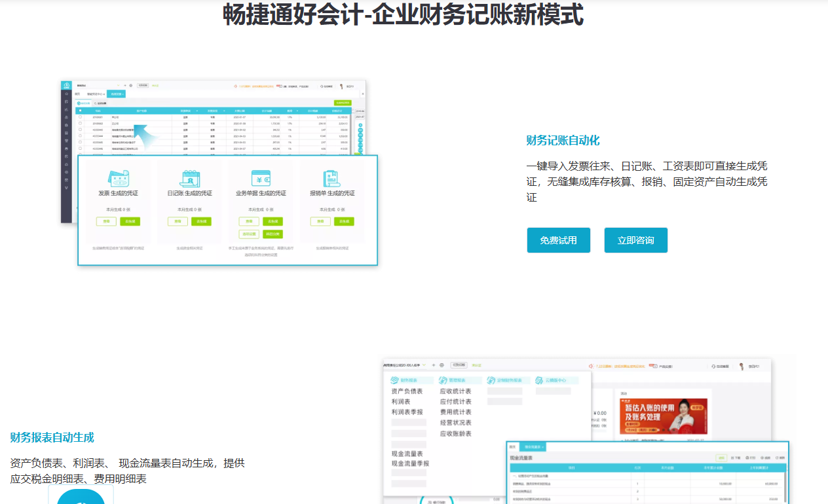Screen dimensions: 828x504
Task: Click the 查看 button in the 日记账 card
Action: click(178, 221)
